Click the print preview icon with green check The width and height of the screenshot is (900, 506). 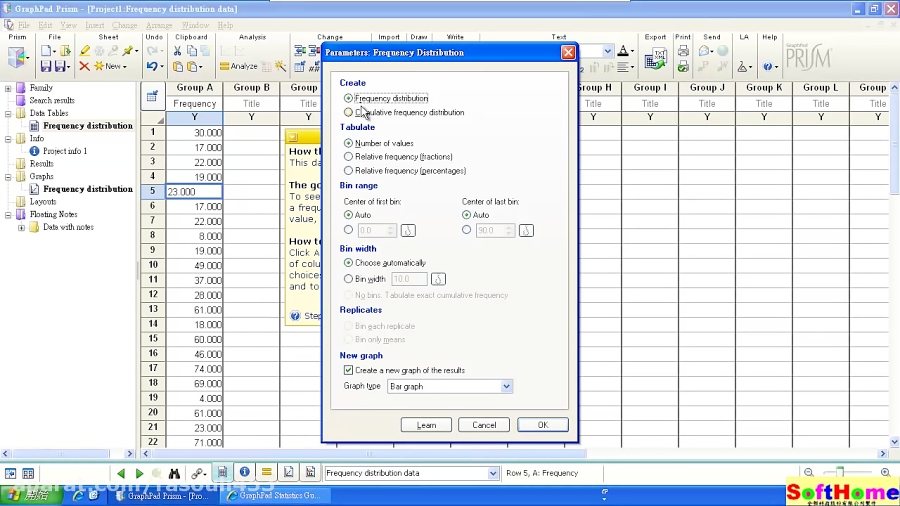[x=683, y=67]
